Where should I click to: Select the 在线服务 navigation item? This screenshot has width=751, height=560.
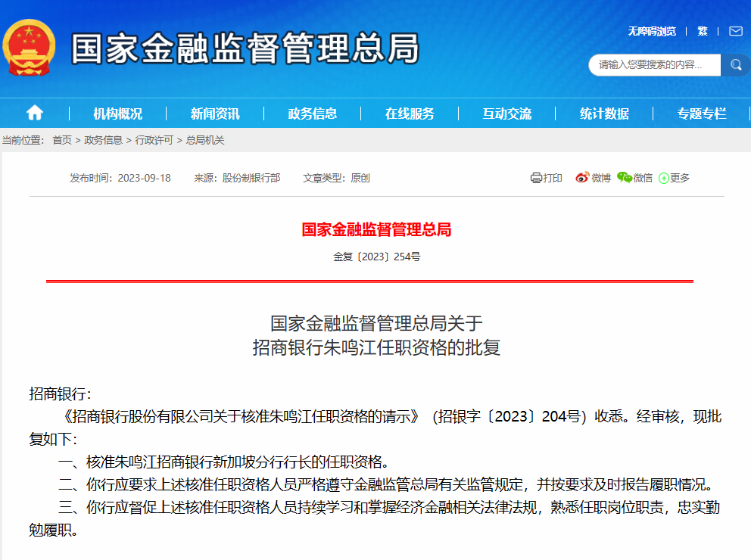tap(410, 114)
